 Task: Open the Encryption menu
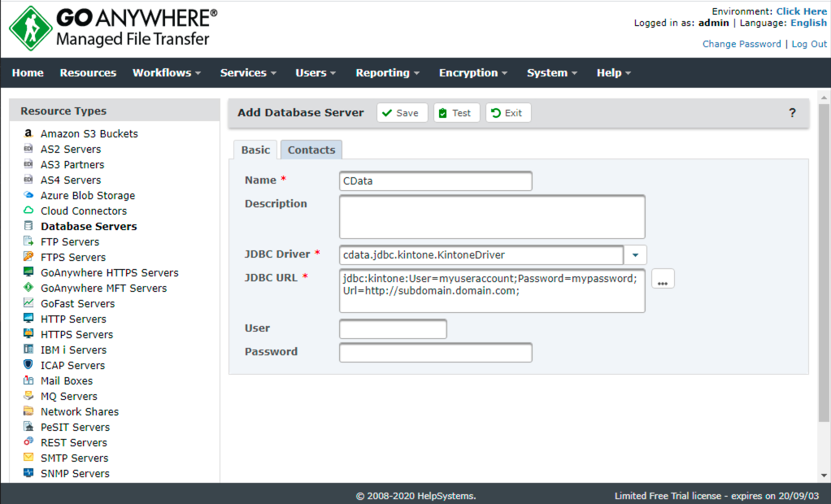click(472, 72)
